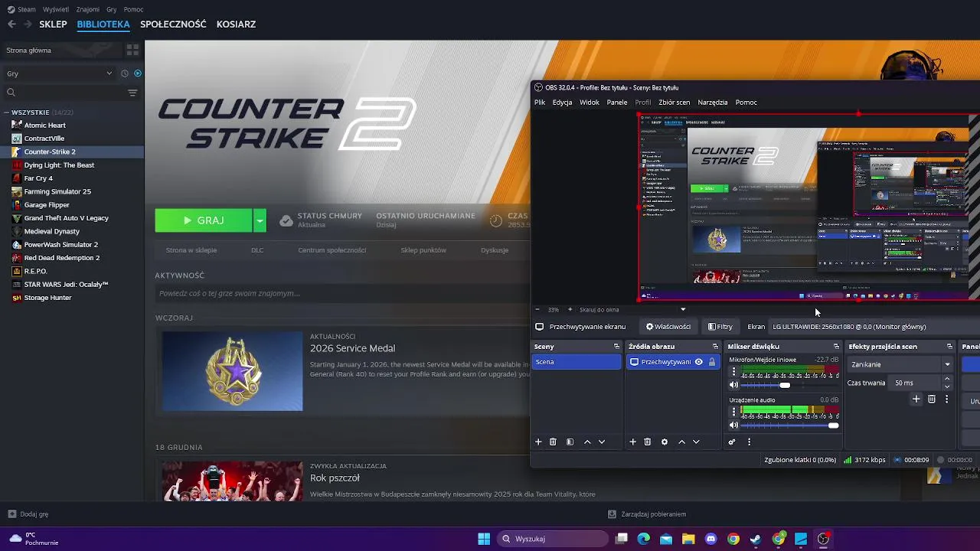The width and height of the screenshot is (980, 551).
Task: Go back in Steam navigation
Action: click(x=11, y=24)
